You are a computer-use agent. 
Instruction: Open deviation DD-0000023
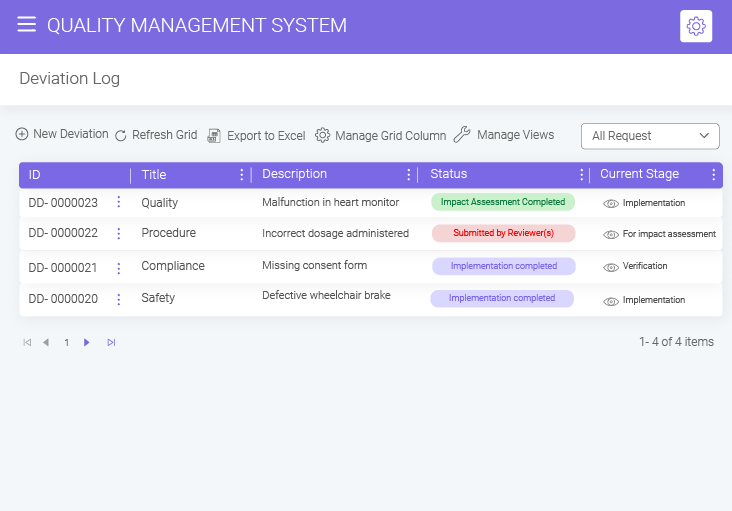[63, 203]
